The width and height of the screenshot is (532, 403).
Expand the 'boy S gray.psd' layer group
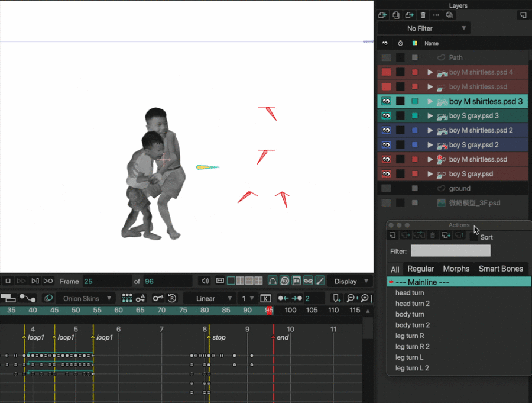pyautogui.click(x=430, y=174)
